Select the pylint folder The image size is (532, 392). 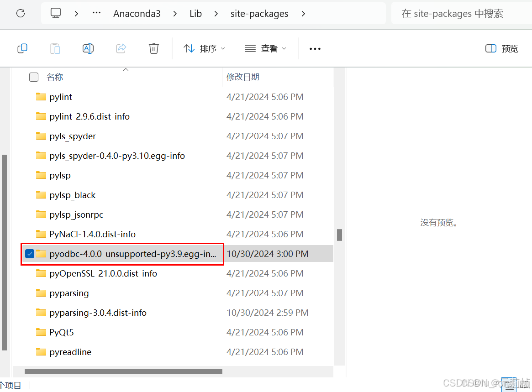(x=61, y=97)
